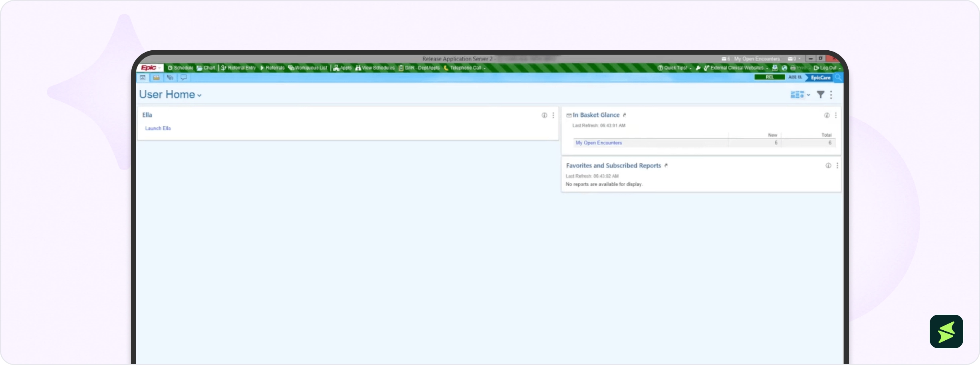Click the globe web icon
The width and height of the screenshot is (980, 365).
click(784, 68)
